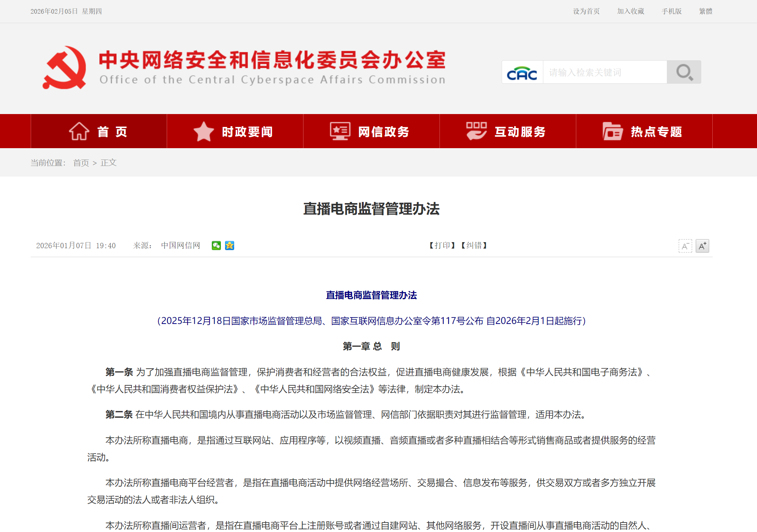This screenshot has height=532, width=757.
Task: Switch to the 时政要闻 tab
Action: (247, 131)
